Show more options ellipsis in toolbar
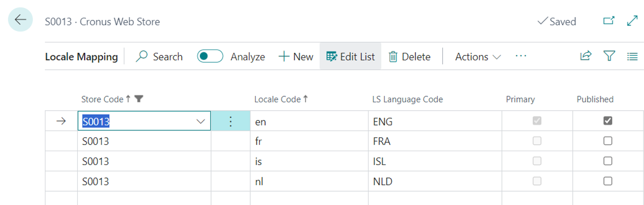This screenshot has height=205, width=644. point(521,56)
